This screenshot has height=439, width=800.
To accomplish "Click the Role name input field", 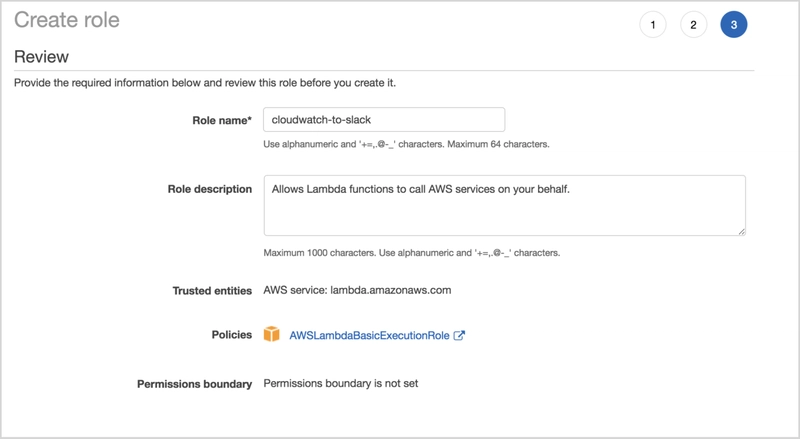I will point(383,120).
